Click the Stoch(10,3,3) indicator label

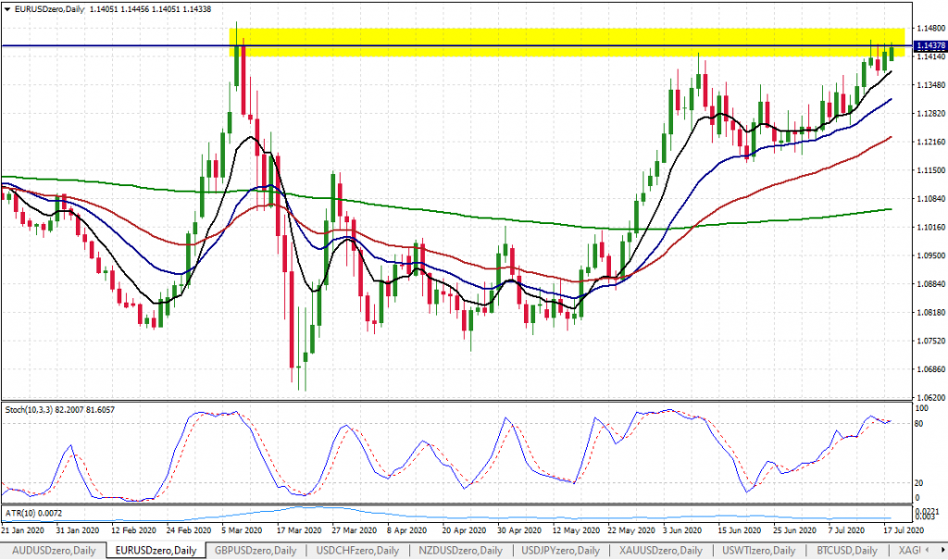(x=29, y=408)
